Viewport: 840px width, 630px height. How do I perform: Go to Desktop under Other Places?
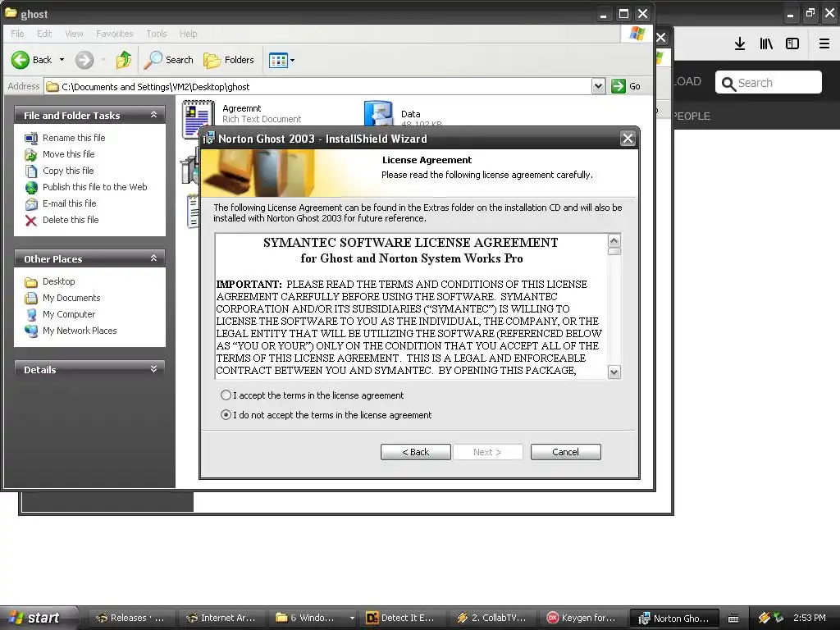click(x=59, y=281)
